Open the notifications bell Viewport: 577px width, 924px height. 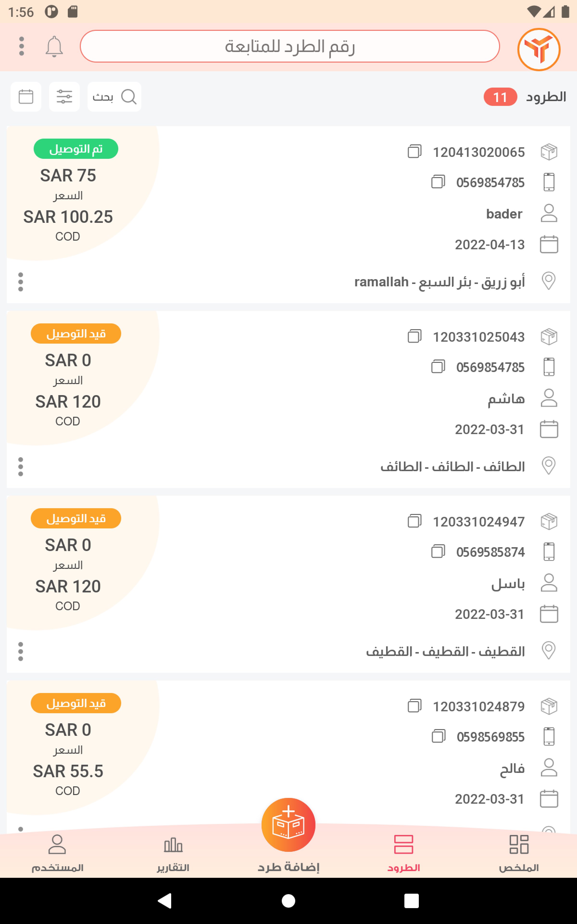[54, 47]
